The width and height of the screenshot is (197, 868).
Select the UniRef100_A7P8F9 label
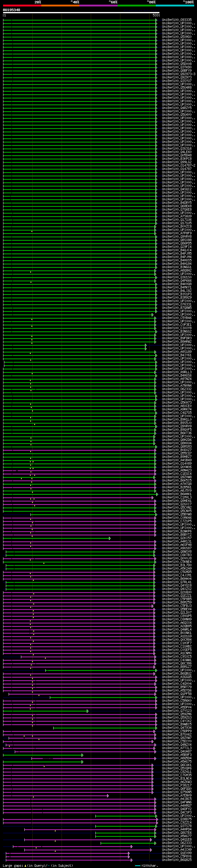pyautogui.click(x=177, y=233)
